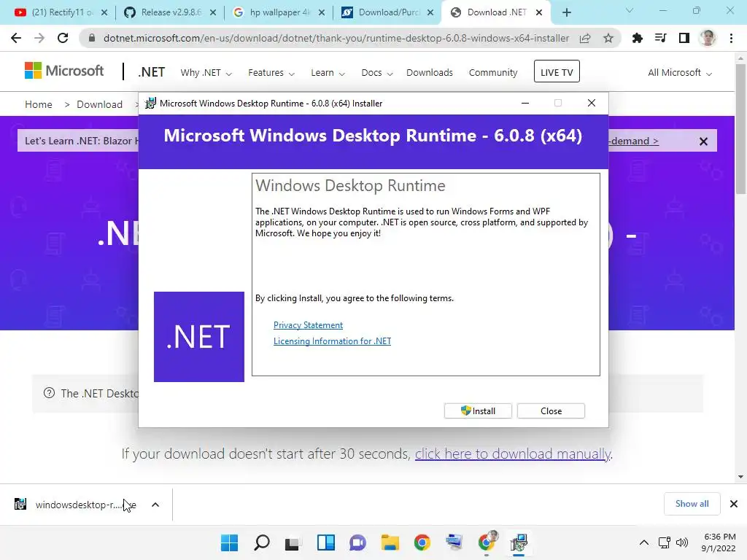The image size is (747, 560).
Task: Open the Chrome profile avatar
Action: click(708, 38)
